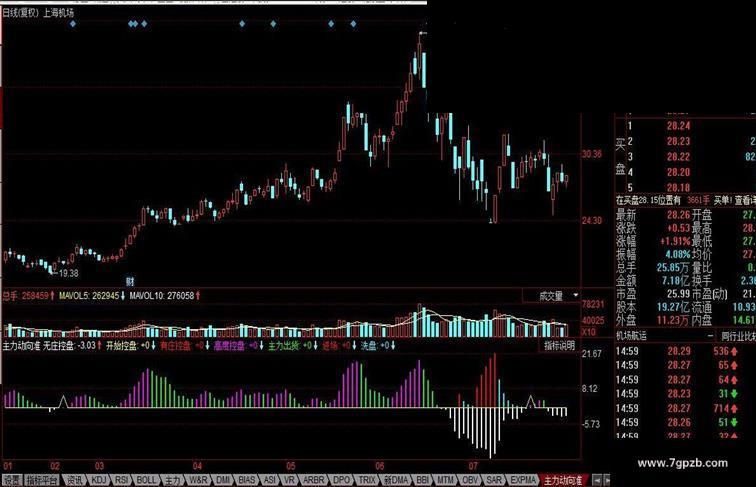Select the OBV indicator tab

click(470, 480)
